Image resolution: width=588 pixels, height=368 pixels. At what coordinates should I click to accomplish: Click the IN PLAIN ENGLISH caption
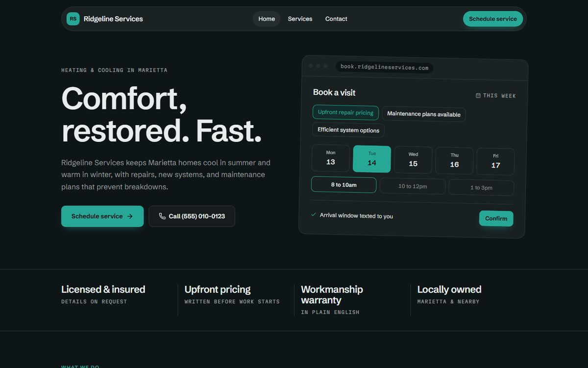[330, 312]
